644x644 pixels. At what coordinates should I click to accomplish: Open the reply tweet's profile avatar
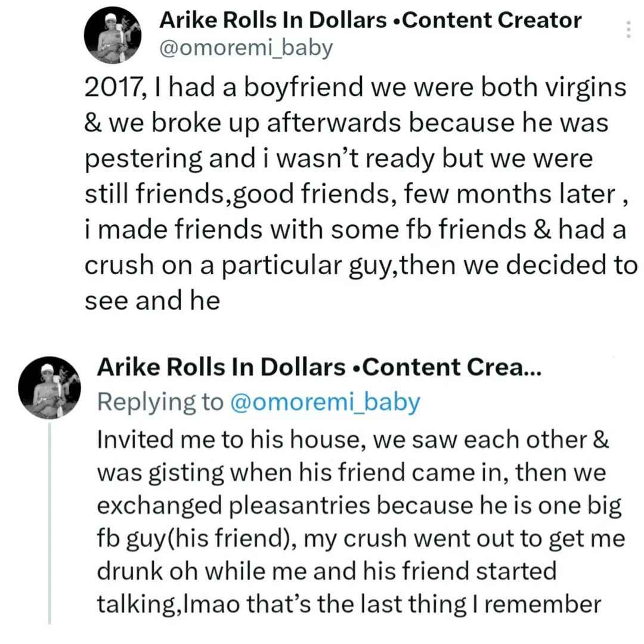49,388
